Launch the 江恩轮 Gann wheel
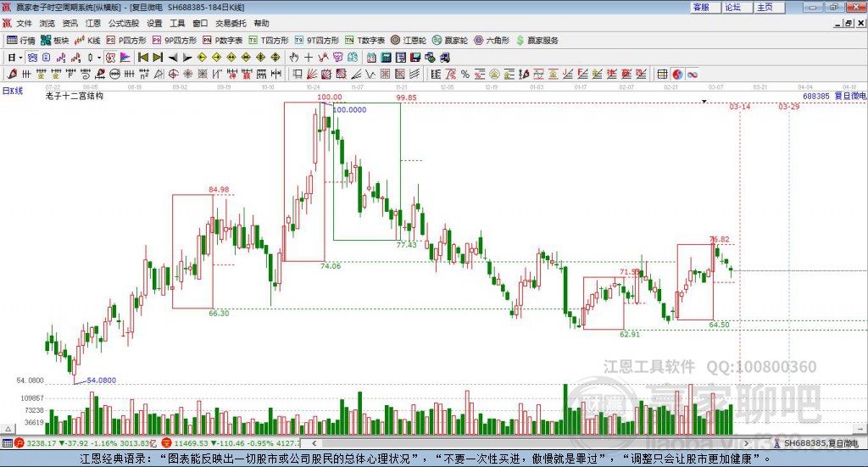The height and width of the screenshot is (467, 868). tap(409, 41)
